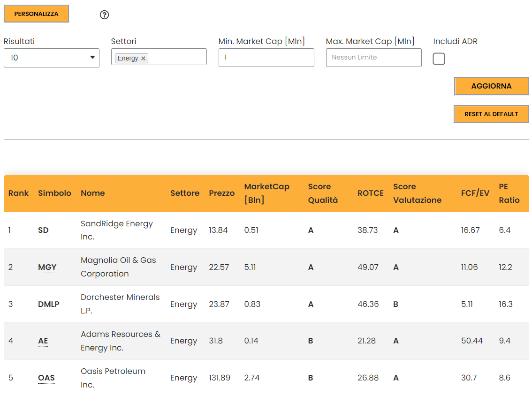Enable the Includi ADR checkbox
Viewport: 532px width, 395px height.
439,59
